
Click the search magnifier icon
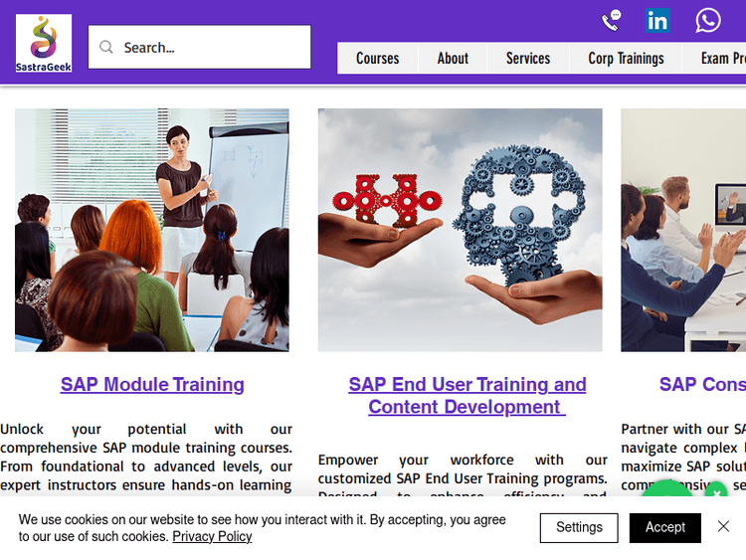[105, 47]
